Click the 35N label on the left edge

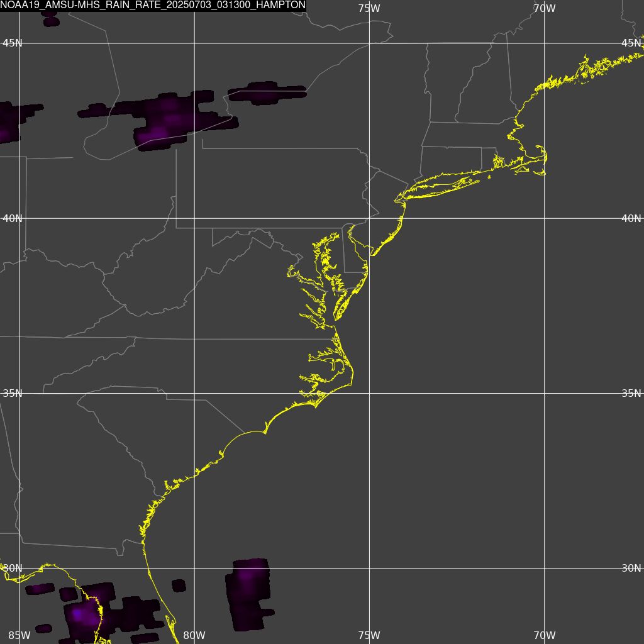(13, 394)
